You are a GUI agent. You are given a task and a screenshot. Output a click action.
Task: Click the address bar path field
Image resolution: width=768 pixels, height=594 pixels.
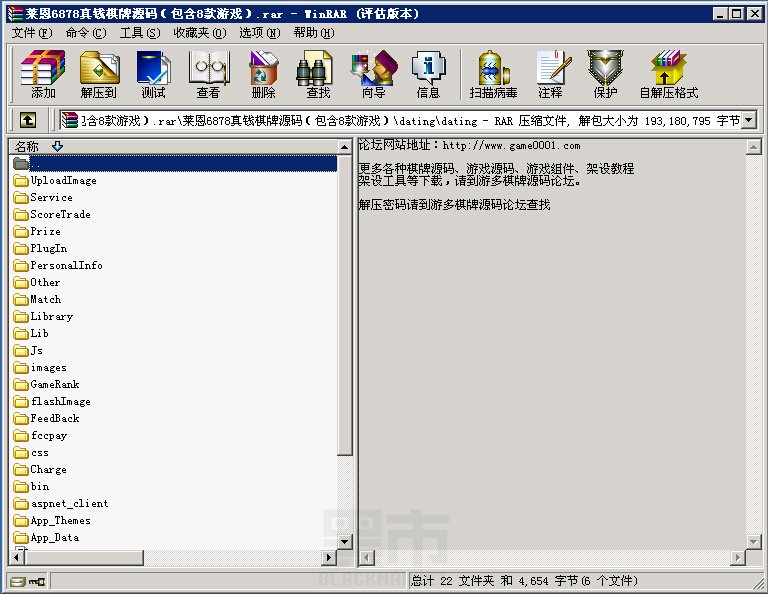(409, 120)
